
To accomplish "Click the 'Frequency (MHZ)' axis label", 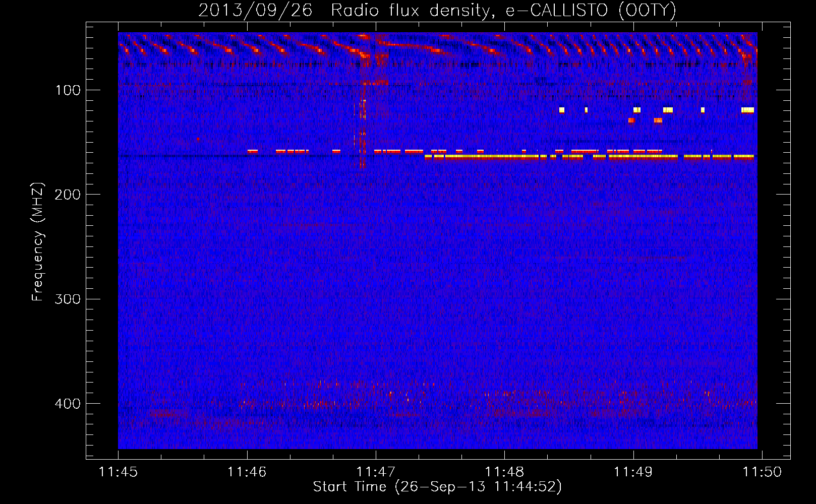I will [38, 242].
